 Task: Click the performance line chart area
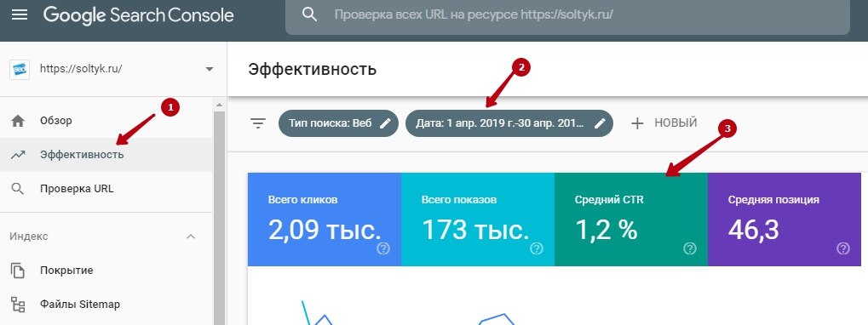pos(555,296)
